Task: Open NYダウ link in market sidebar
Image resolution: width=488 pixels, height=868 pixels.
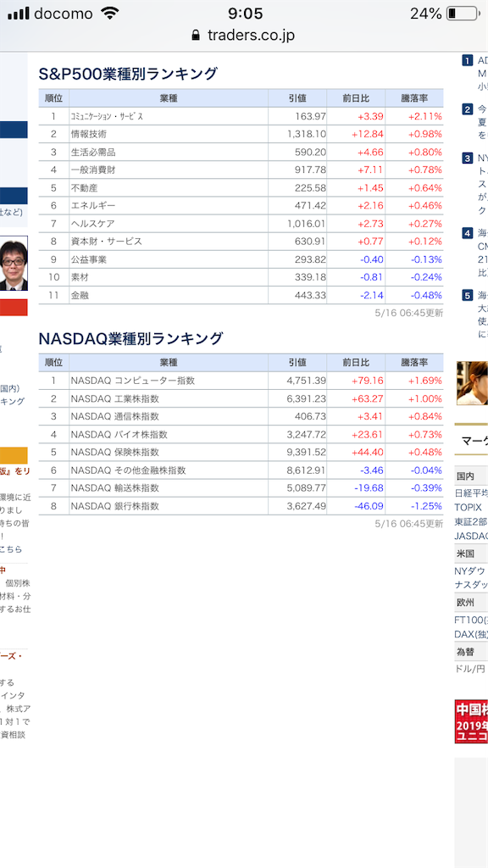Action: pos(469,570)
